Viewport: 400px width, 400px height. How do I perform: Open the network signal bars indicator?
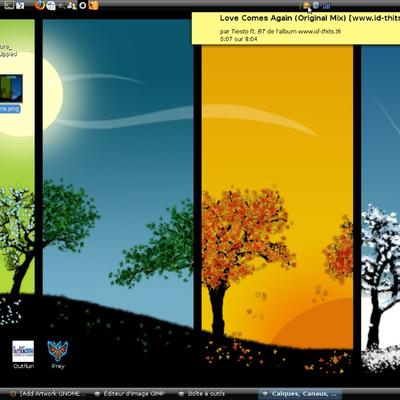(326, 6)
